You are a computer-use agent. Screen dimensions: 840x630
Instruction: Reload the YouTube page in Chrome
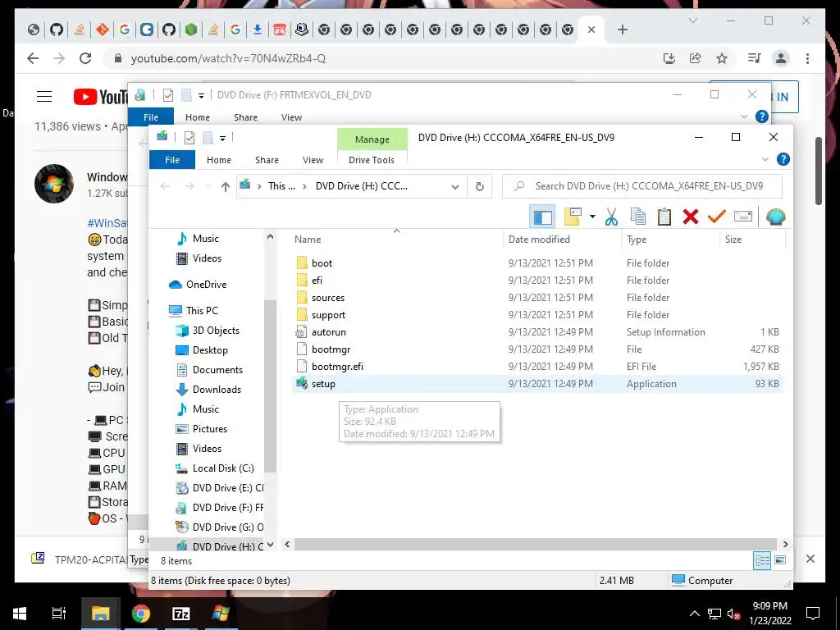(85, 58)
